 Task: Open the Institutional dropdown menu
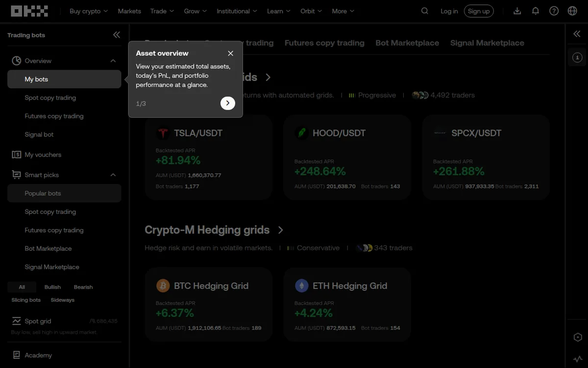click(x=237, y=11)
